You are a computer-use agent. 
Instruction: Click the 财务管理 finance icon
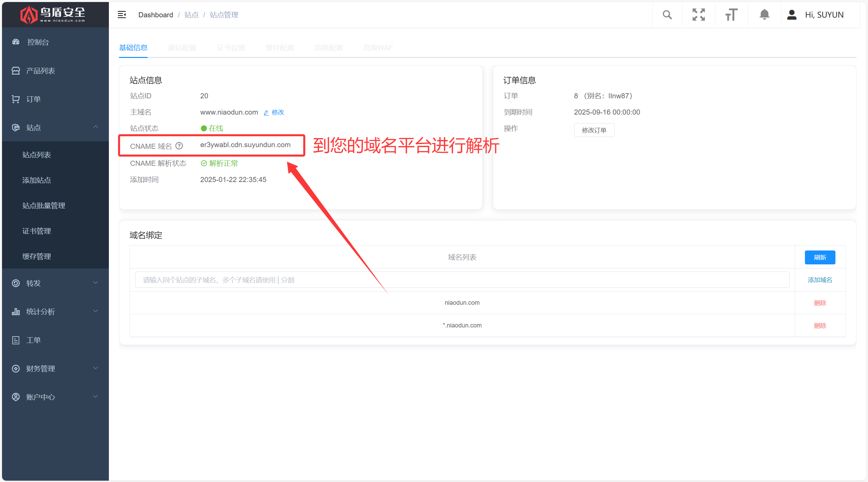tap(16, 368)
